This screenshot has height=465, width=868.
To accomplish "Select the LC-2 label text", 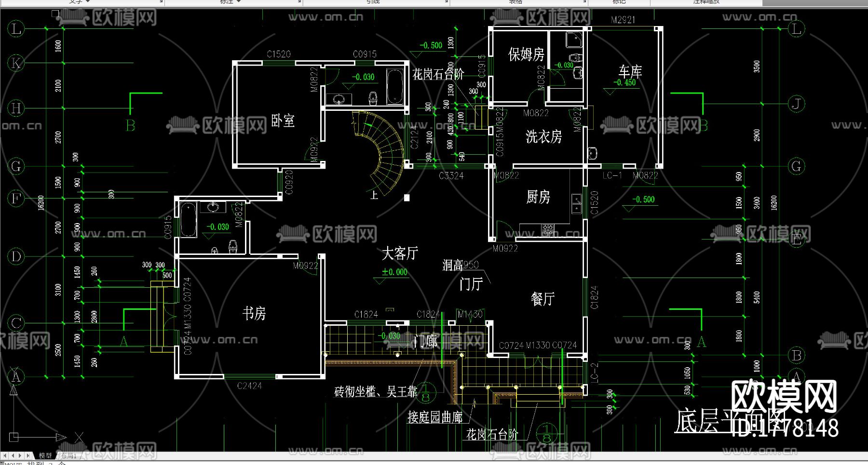I will pyautogui.click(x=594, y=372).
